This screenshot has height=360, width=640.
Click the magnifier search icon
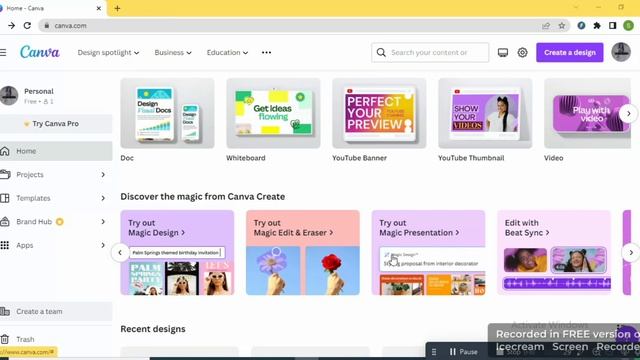pos(381,52)
